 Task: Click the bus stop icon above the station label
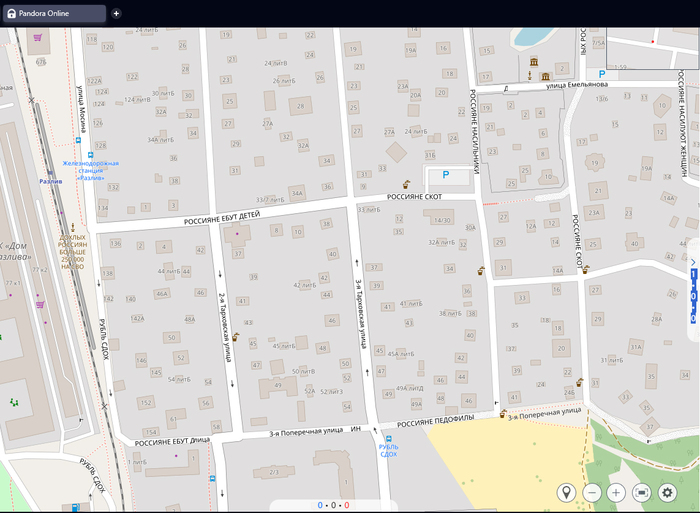91,155
